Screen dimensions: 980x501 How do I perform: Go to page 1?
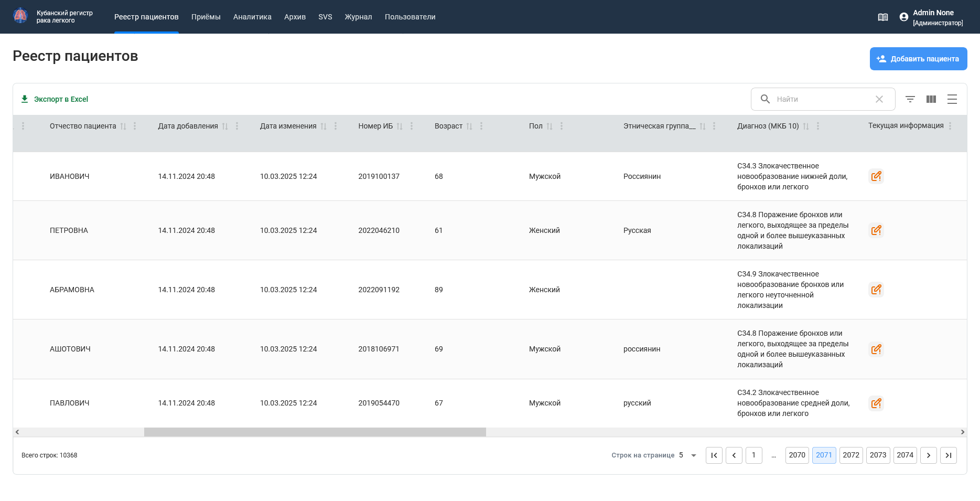[754, 455]
